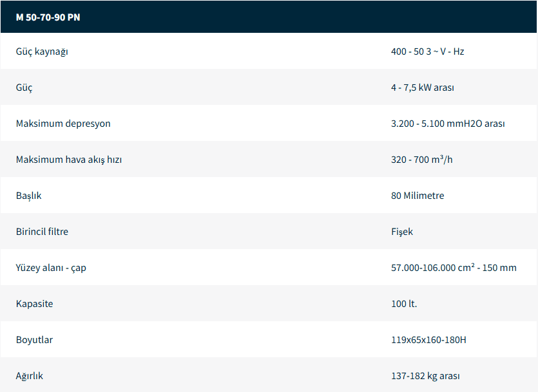Select the Maksimum depresyon label
This screenshot has width=538, height=392.
click(x=63, y=124)
